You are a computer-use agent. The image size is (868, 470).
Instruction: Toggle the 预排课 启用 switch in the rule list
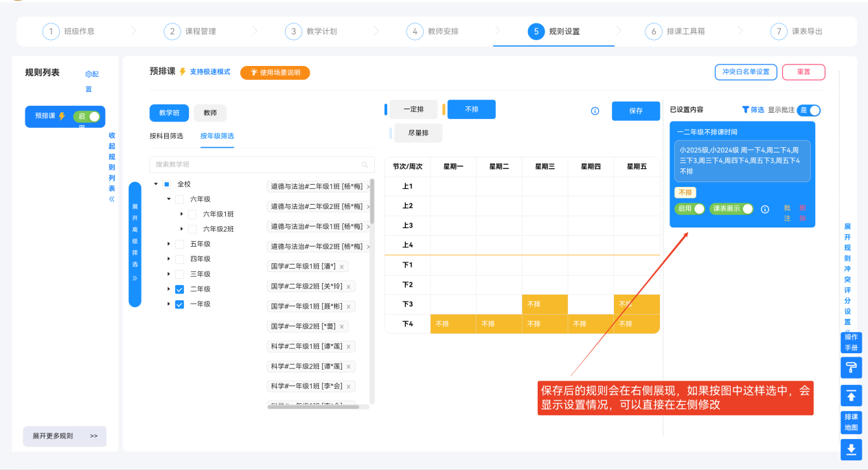click(x=87, y=117)
